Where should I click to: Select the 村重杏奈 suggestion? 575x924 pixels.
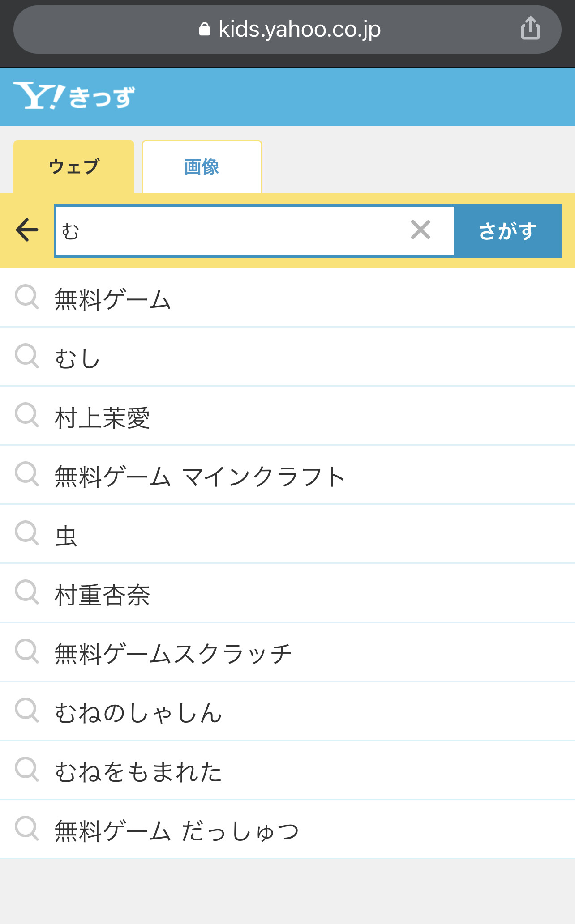(102, 595)
